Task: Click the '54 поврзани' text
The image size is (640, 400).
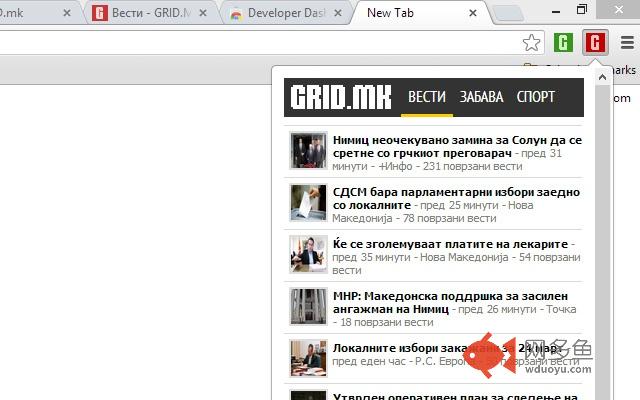Action: [x=549, y=257]
